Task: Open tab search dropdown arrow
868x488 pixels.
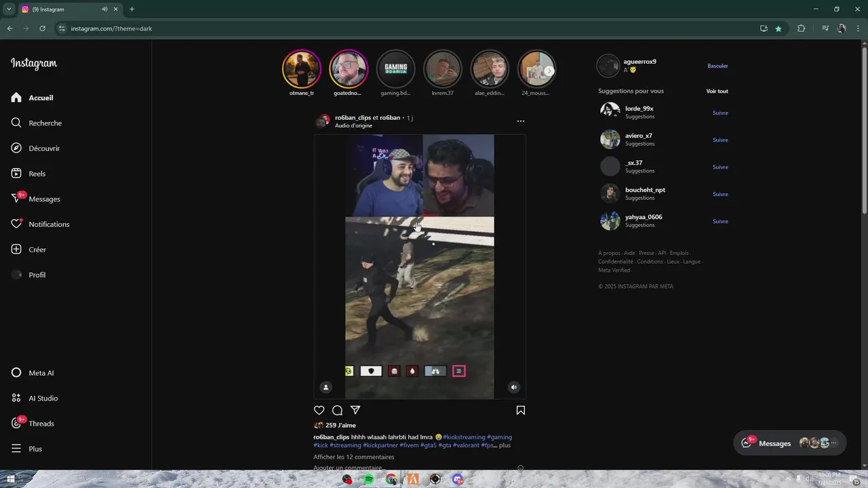Action: pos(9,9)
